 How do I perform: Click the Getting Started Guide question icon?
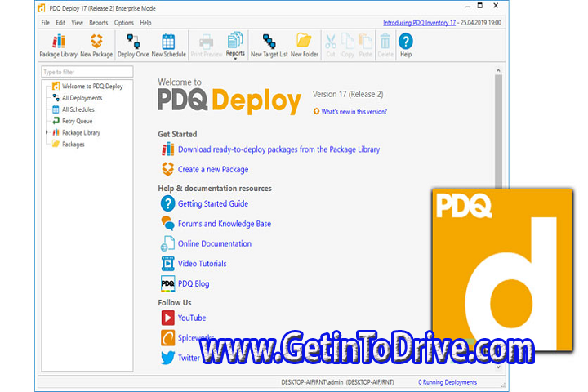tap(167, 203)
